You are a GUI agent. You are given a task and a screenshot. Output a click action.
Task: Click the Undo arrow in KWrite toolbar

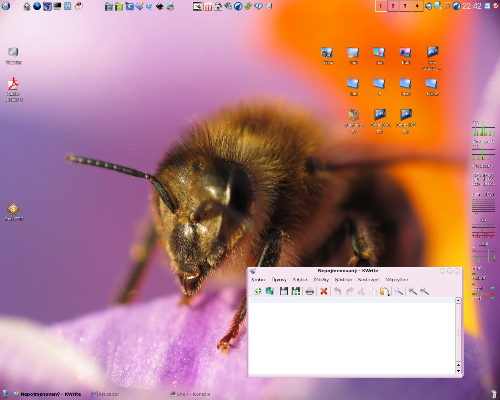337,291
